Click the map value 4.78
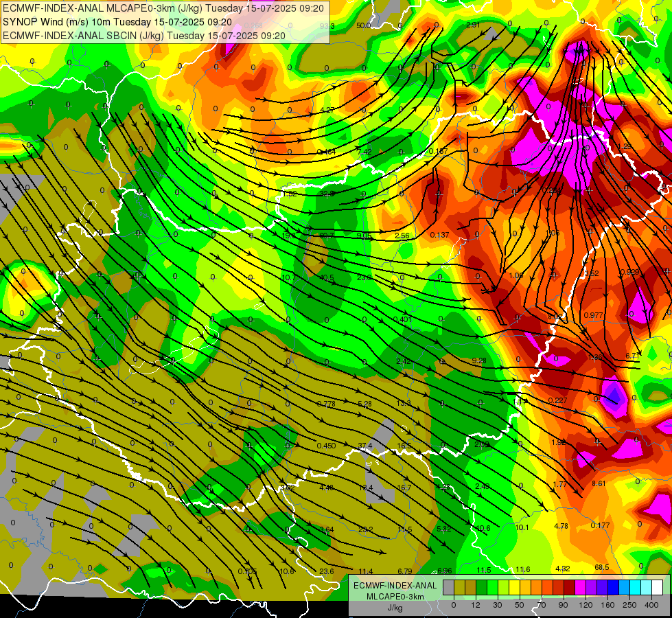The height and width of the screenshot is (618, 672). pos(561,526)
